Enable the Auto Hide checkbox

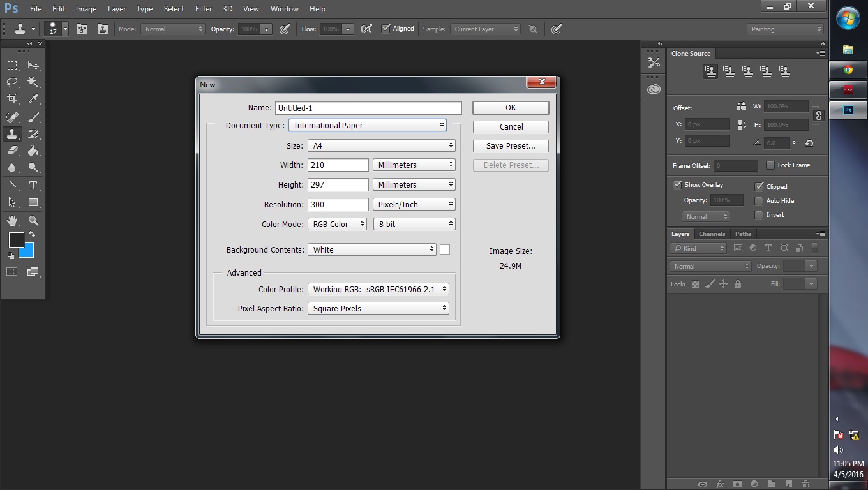[x=759, y=200]
